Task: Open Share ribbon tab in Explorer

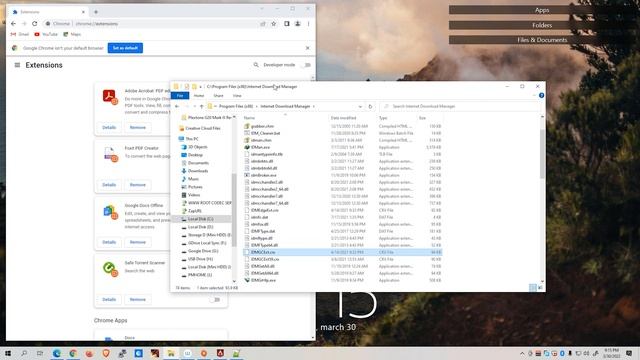Action: (x=218, y=96)
